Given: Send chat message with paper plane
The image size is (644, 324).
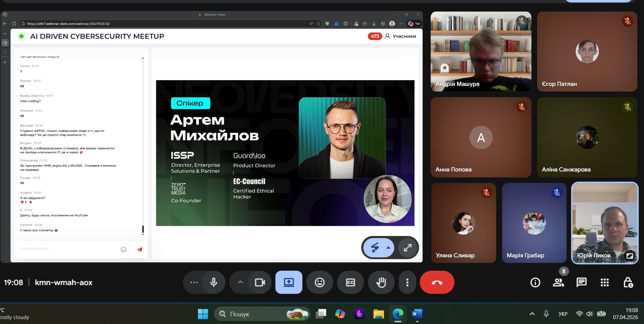Looking at the screenshot, I should (x=140, y=249).
